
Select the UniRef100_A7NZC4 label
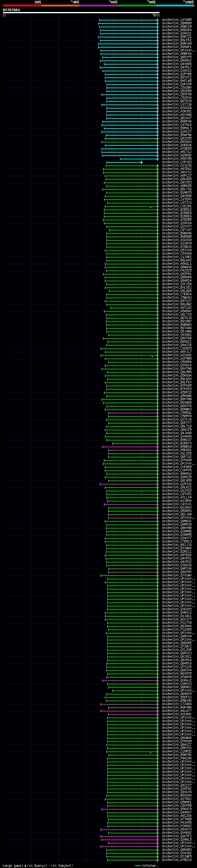176,860
